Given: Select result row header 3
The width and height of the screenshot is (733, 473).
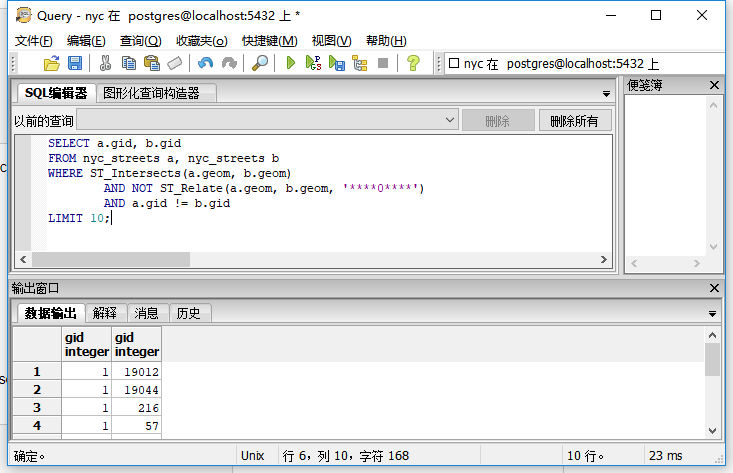Looking at the screenshot, I should coord(37,408).
